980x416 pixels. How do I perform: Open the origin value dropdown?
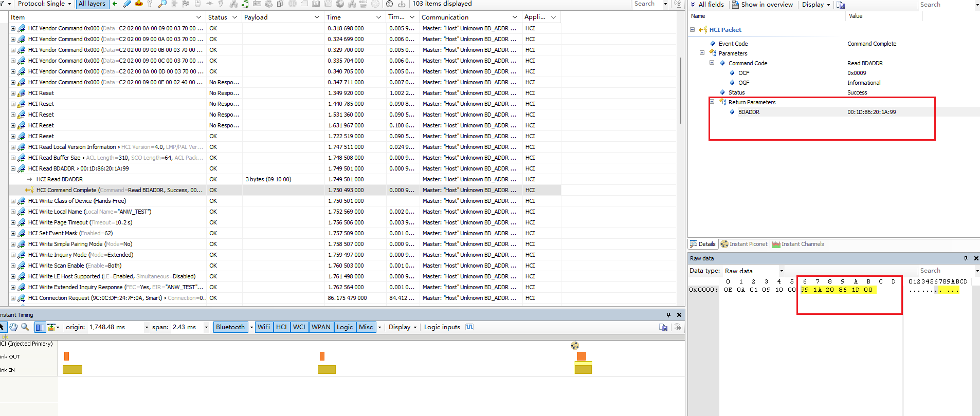pos(147,327)
